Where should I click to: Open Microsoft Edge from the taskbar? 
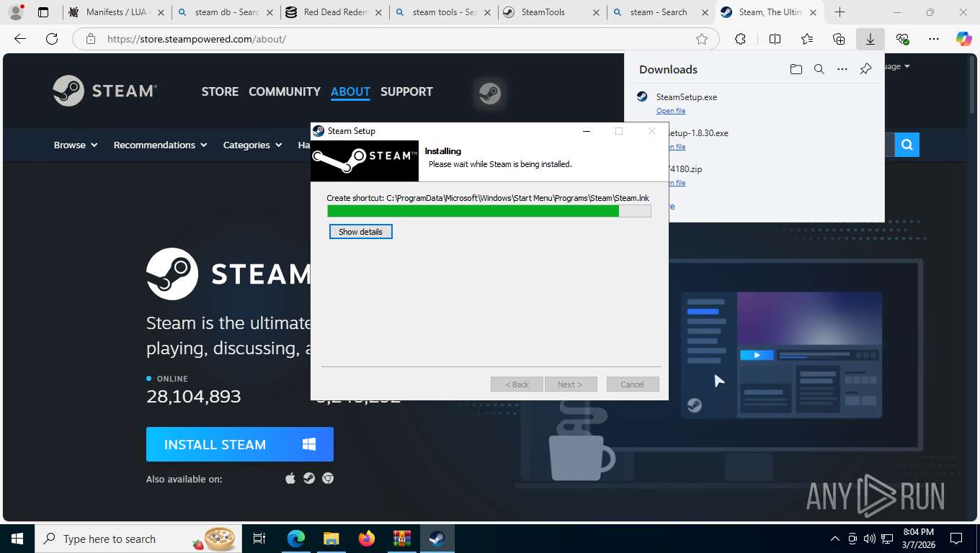click(x=295, y=539)
